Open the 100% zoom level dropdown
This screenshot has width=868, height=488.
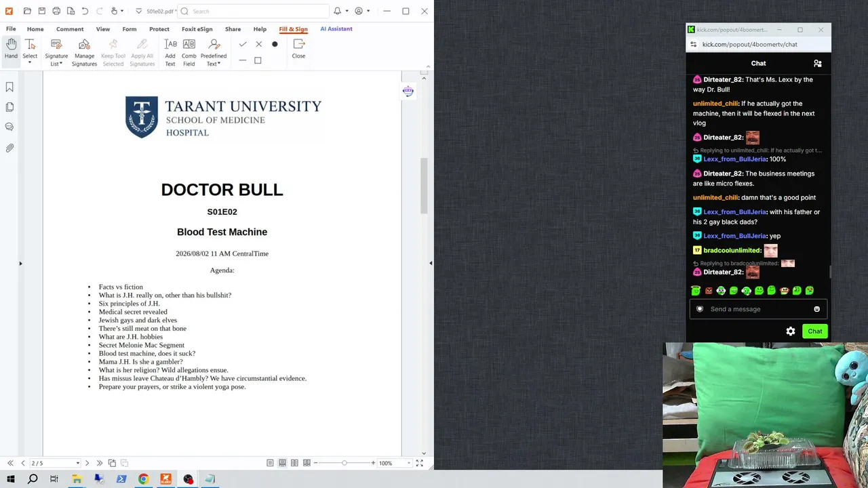coord(408,463)
